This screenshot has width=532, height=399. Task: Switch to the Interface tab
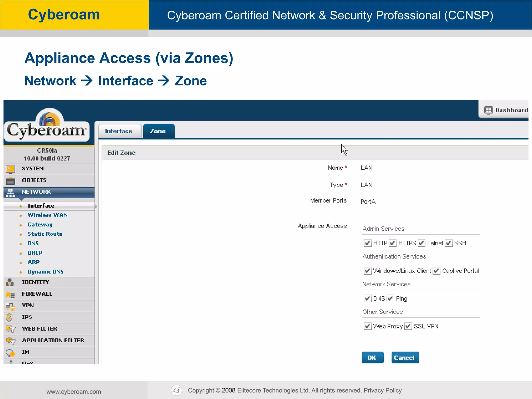120,131
